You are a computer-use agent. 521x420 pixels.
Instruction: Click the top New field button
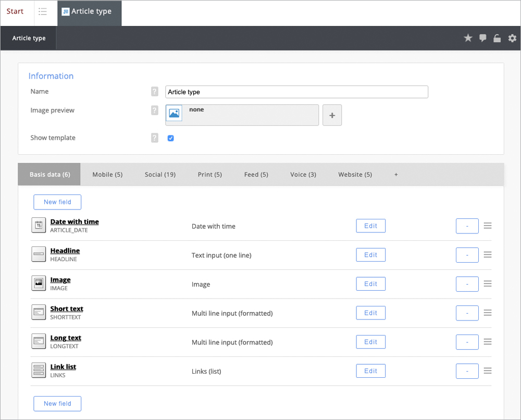(57, 202)
